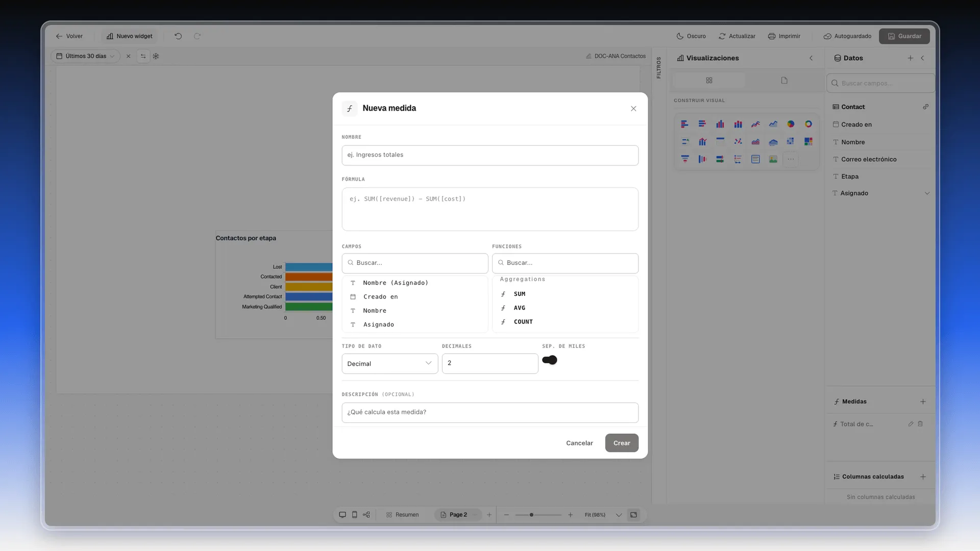Viewport: 980px width, 551px height.
Task: Collapse the Datos panel
Action: coord(922,58)
